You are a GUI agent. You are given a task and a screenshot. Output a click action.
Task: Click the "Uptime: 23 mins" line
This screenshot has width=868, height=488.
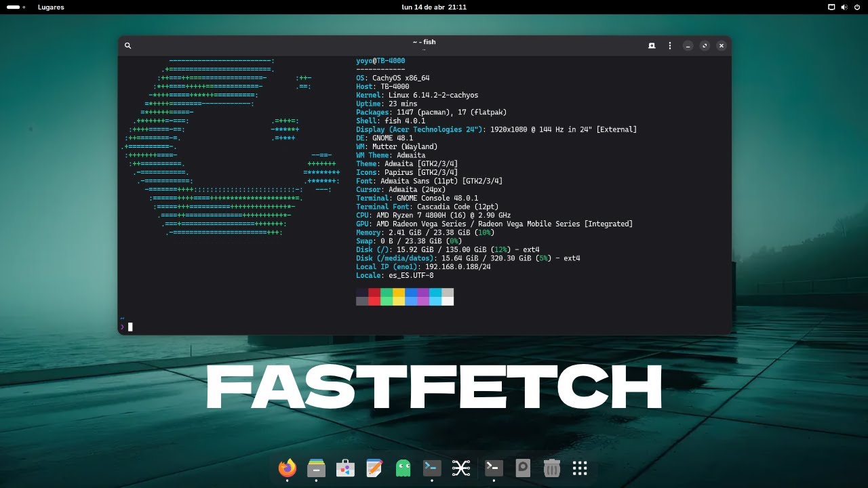click(x=387, y=104)
